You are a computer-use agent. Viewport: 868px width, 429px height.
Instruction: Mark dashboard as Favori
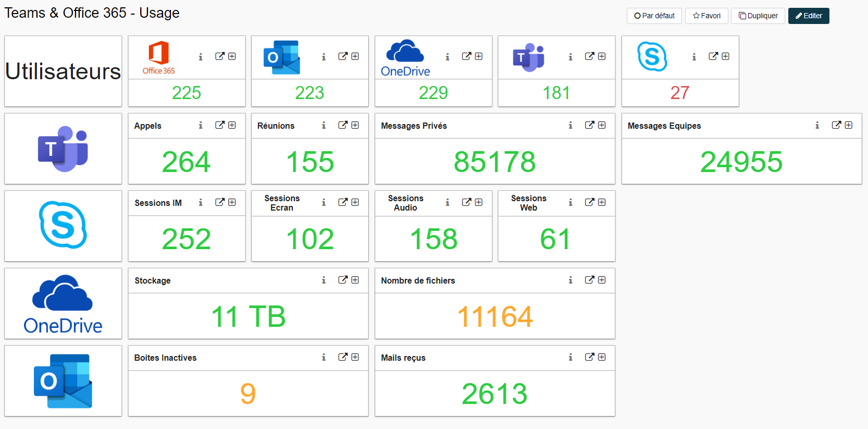coord(706,16)
